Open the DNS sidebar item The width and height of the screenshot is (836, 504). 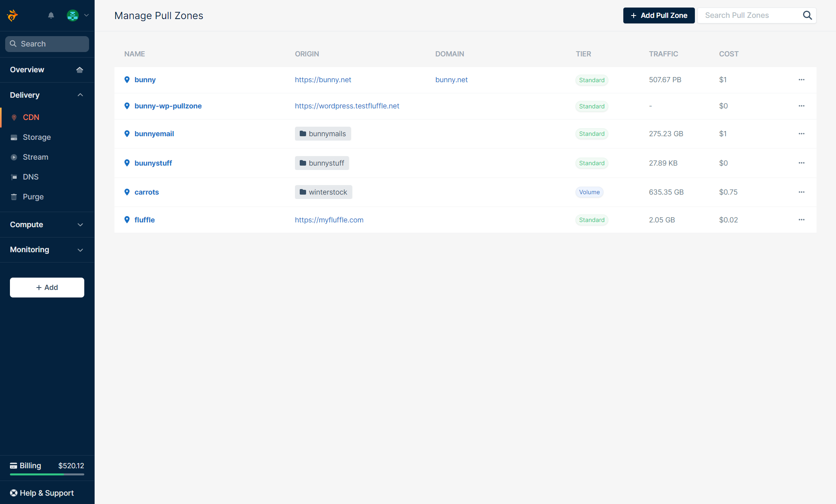31,177
